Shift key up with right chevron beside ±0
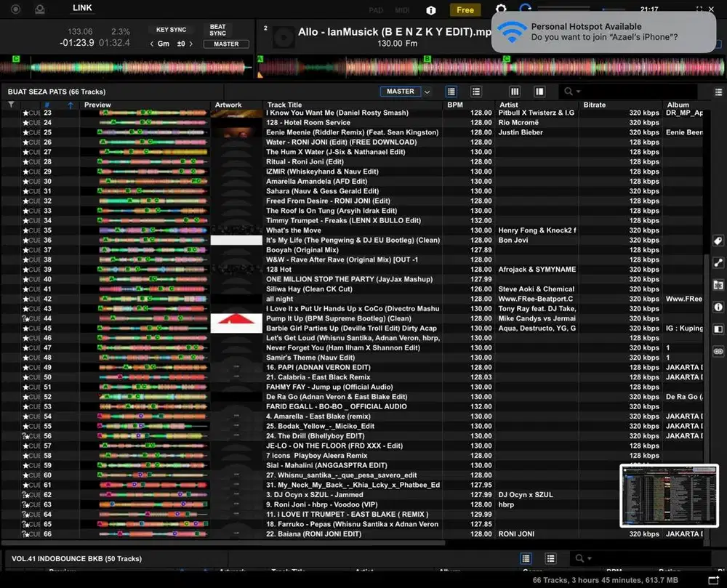727x588 pixels. pyautogui.click(x=191, y=44)
